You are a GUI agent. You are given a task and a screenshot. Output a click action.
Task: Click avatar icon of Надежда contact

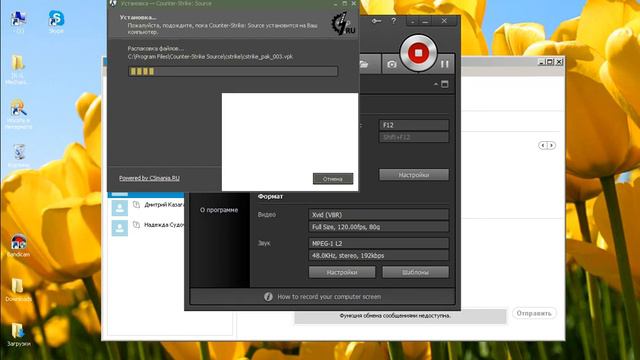click(120, 228)
